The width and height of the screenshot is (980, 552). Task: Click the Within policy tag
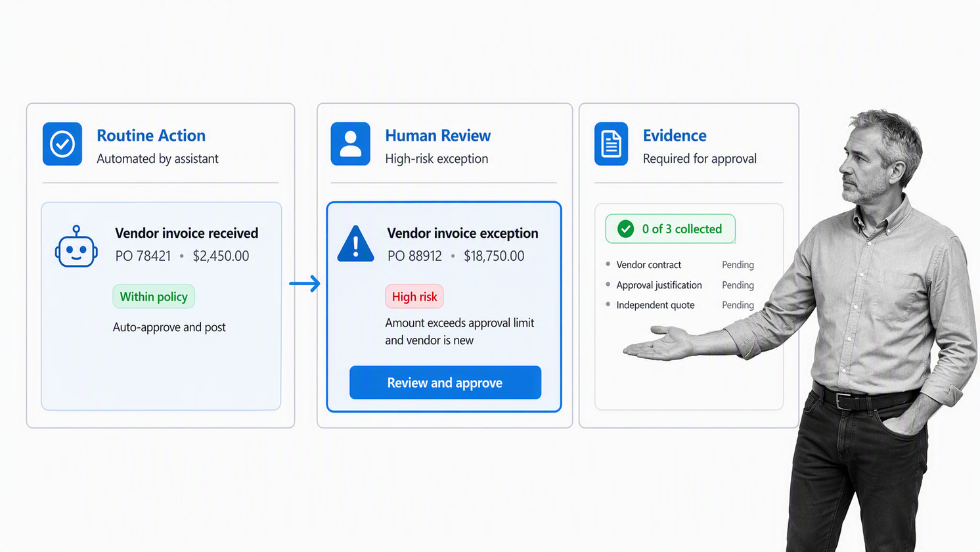154,296
